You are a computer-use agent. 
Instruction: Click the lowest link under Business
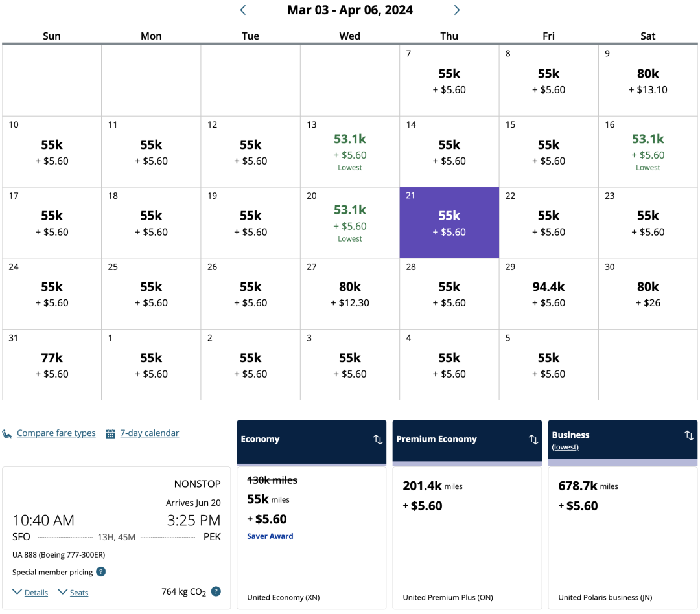click(x=565, y=447)
